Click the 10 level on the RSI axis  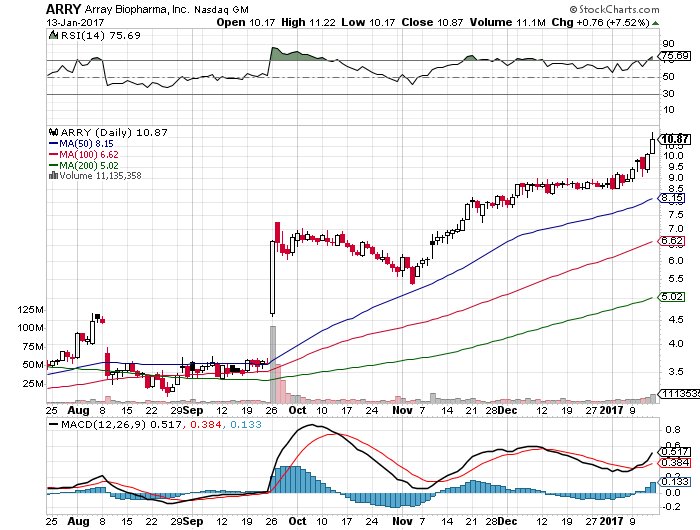[669, 110]
